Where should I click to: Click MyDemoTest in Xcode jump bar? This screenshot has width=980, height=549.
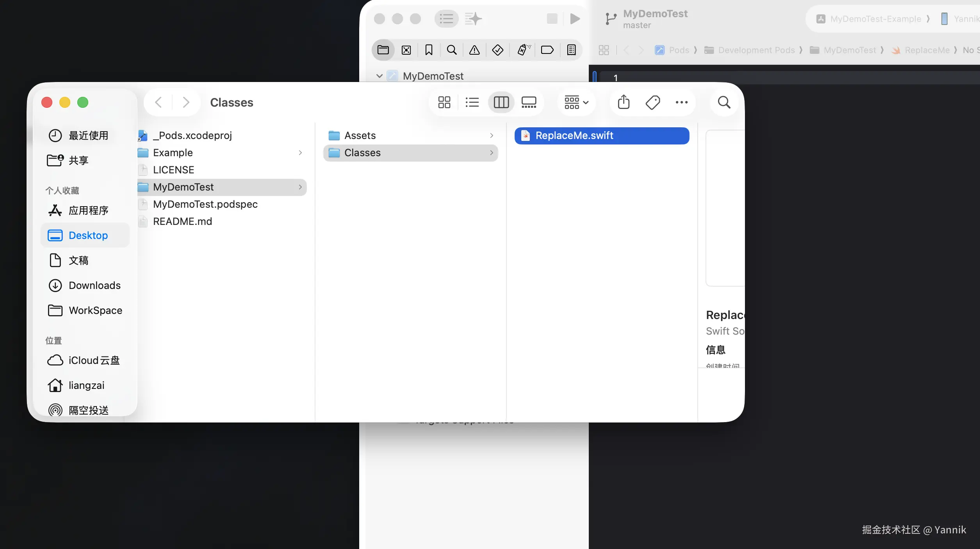click(843, 50)
